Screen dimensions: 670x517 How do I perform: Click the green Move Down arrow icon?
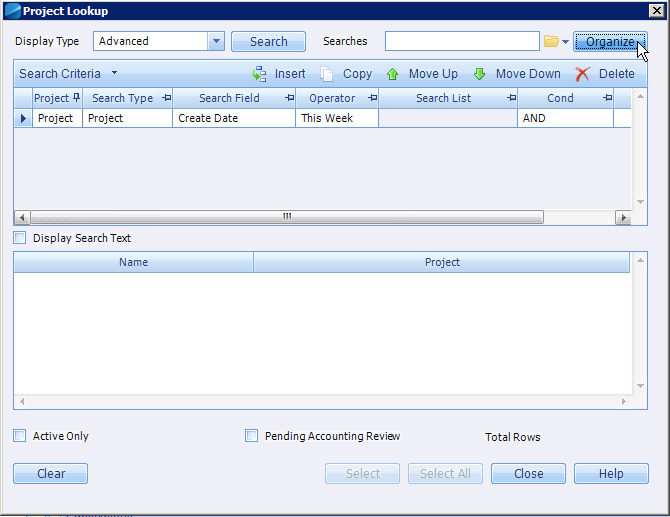click(x=479, y=74)
